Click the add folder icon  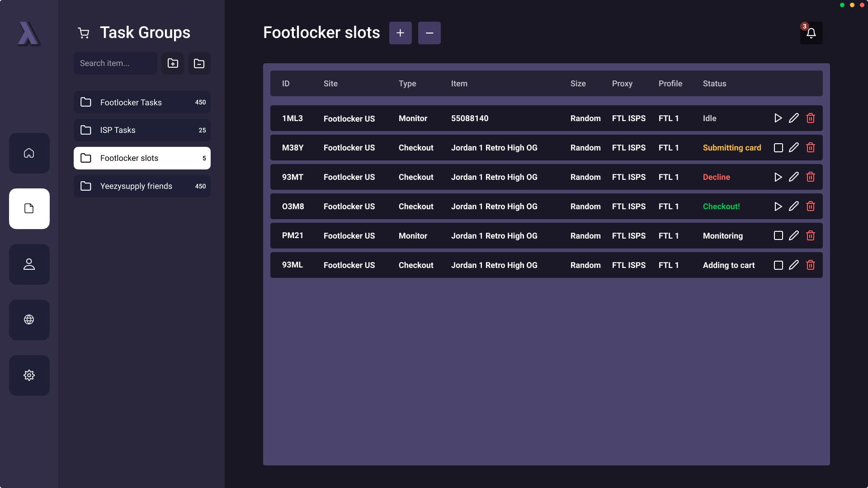point(173,63)
